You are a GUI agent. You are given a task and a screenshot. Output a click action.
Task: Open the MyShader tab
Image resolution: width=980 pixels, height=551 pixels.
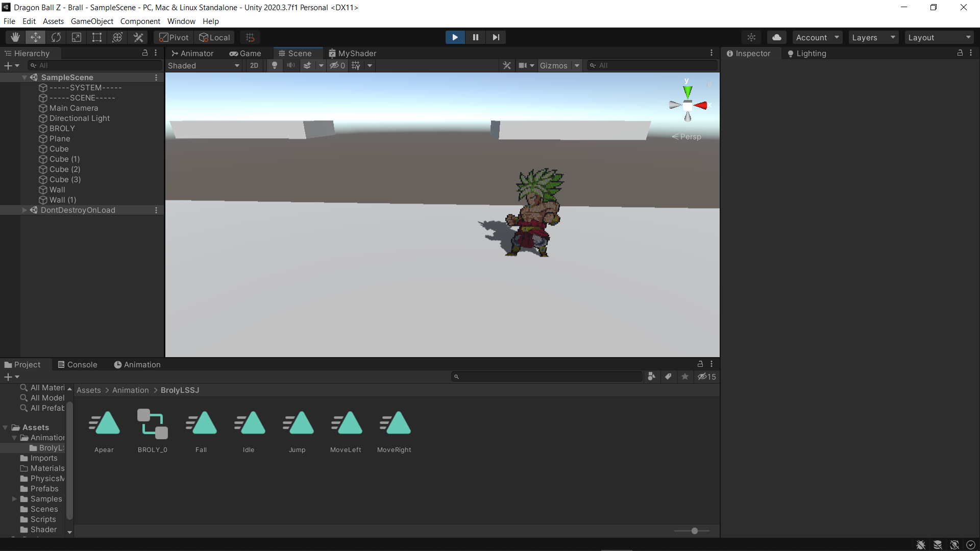[352, 53]
